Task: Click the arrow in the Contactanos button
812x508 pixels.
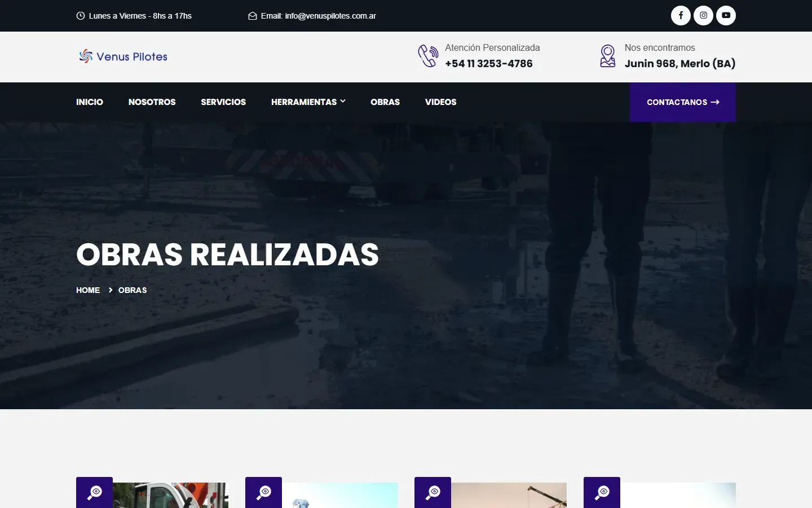Action: click(715, 102)
